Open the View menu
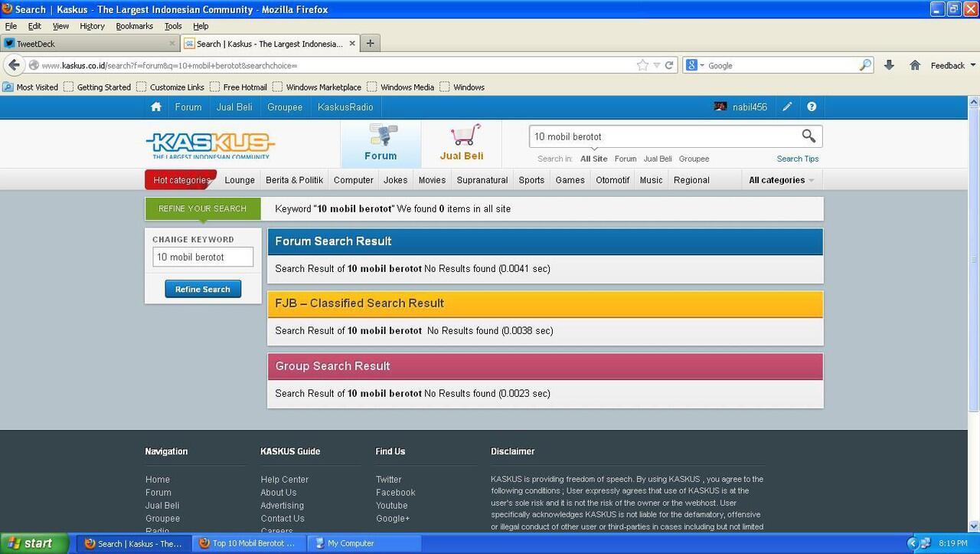 (x=60, y=26)
